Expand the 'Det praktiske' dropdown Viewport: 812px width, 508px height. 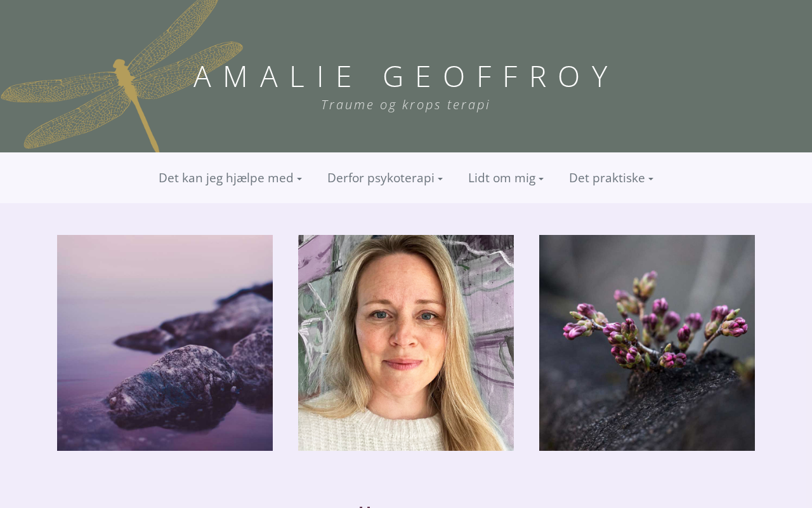click(611, 178)
